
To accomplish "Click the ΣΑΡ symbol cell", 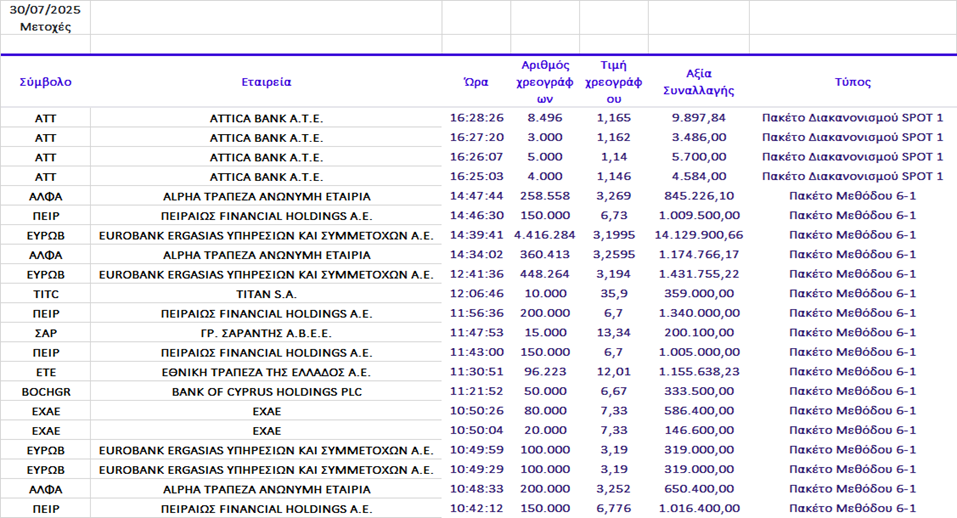I will (45, 333).
